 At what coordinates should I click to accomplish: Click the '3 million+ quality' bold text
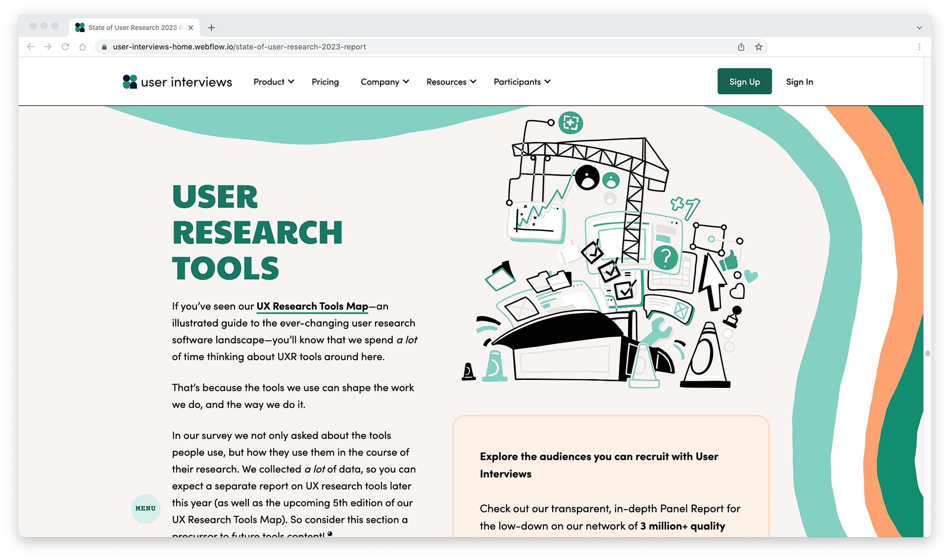click(x=683, y=526)
